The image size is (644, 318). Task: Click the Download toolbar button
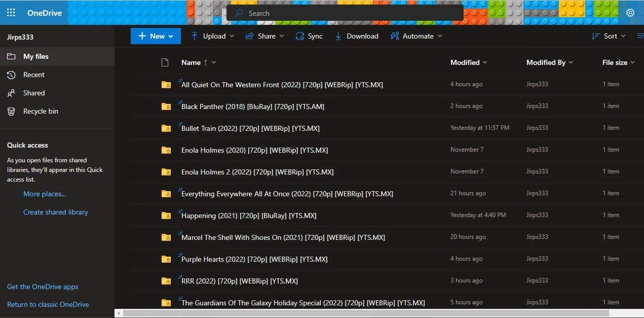pos(356,36)
